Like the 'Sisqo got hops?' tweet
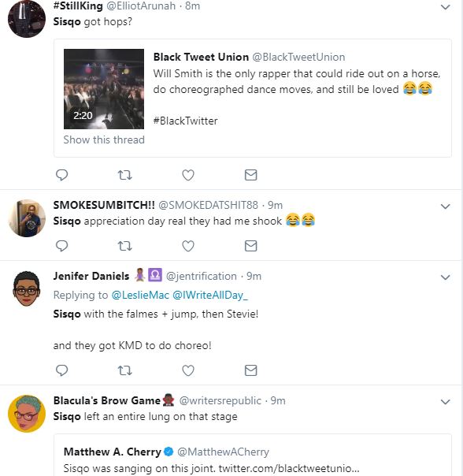 (x=188, y=175)
